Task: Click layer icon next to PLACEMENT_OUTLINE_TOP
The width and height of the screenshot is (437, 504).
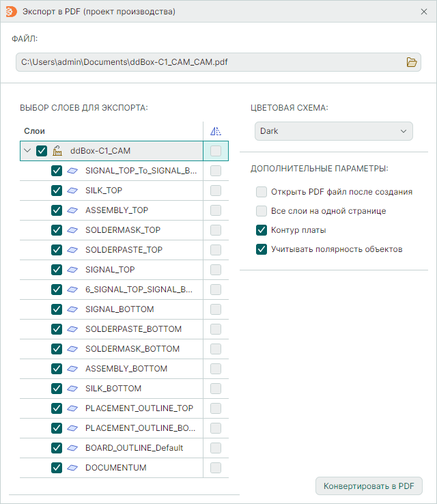Action: pos(72,408)
